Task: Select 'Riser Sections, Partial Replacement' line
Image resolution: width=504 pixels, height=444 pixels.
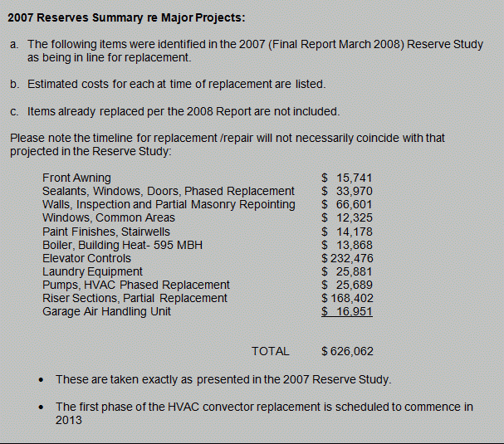Action: coord(135,298)
